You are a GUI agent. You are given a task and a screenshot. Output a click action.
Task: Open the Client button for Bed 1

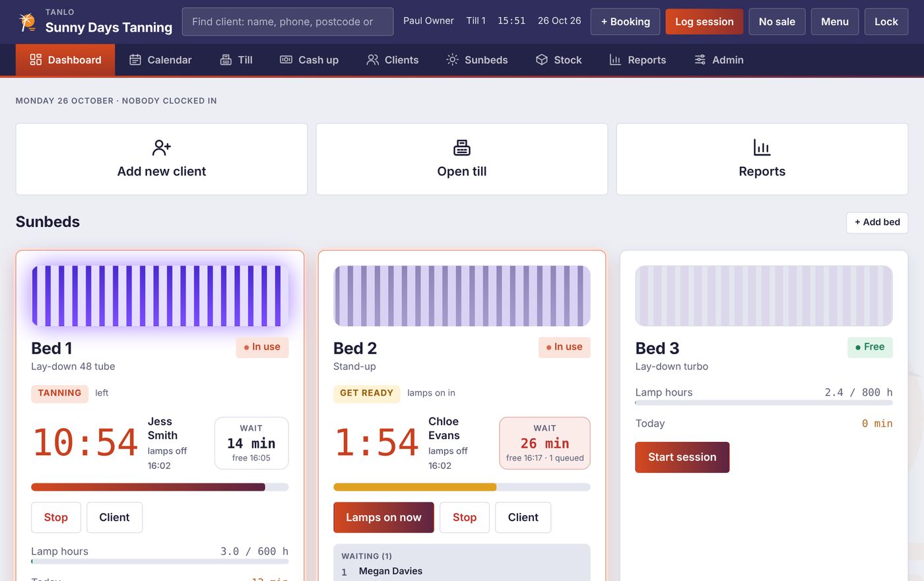pos(114,518)
